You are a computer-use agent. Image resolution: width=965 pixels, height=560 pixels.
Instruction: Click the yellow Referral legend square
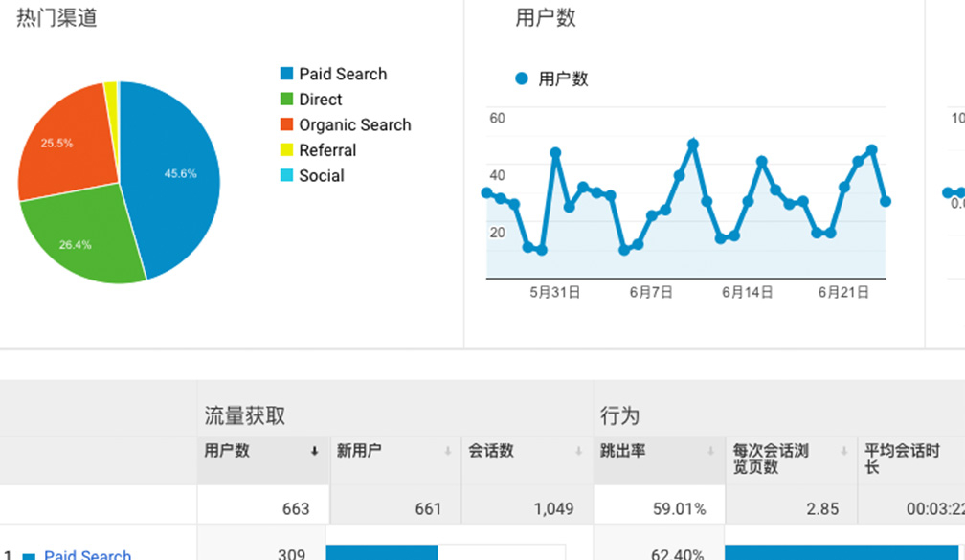[x=286, y=150]
